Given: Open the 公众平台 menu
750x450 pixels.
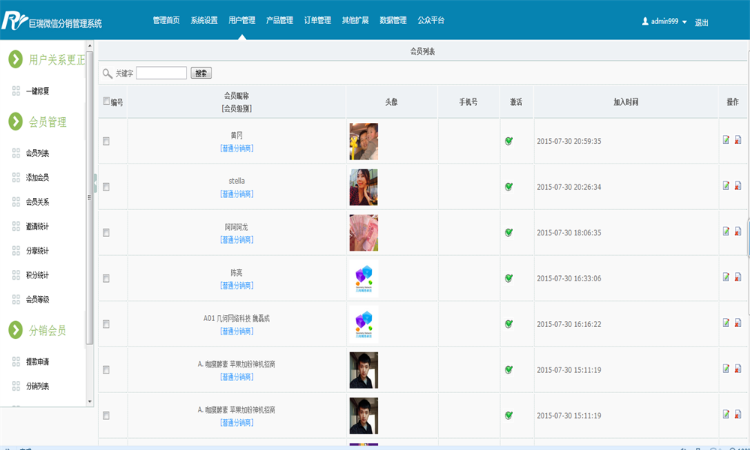Looking at the screenshot, I should pyautogui.click(x=431, y=20).
